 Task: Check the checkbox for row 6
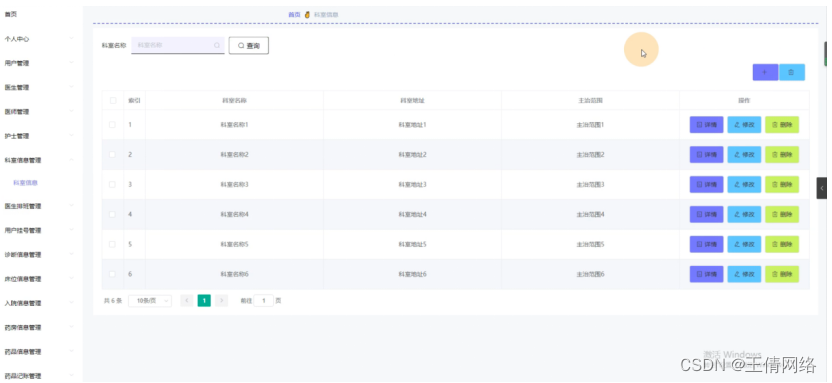(x=112, y=274)
